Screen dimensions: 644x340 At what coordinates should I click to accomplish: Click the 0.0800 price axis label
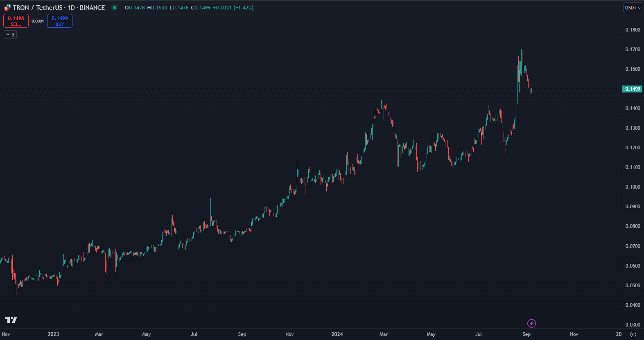point(633,226)
